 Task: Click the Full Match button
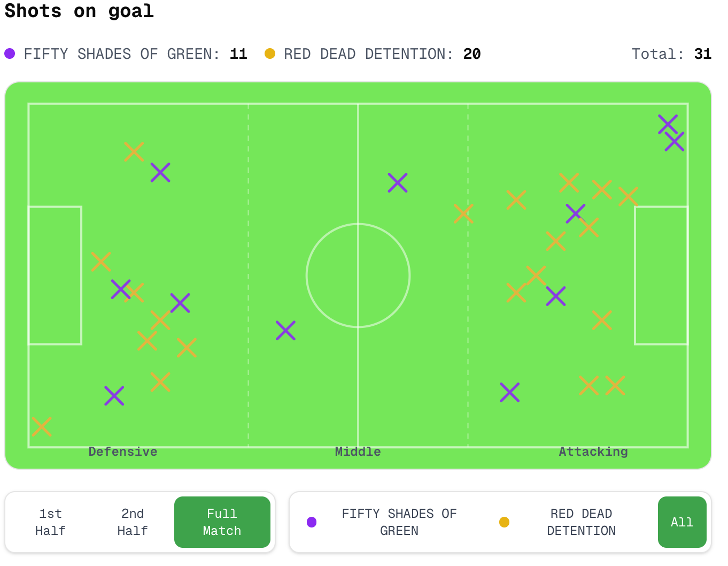[x=222, y=522]
